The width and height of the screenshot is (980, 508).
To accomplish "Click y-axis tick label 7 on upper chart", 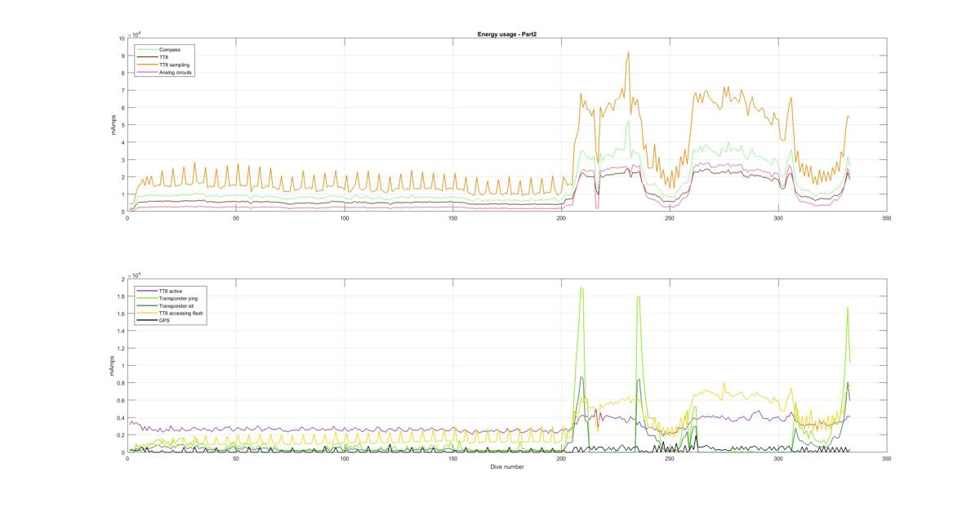I will pos(122,90).
